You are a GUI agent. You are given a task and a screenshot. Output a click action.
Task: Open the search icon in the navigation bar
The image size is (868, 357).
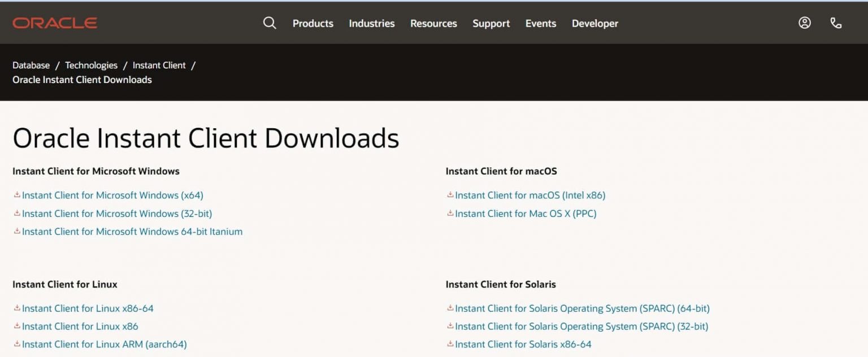270,23
